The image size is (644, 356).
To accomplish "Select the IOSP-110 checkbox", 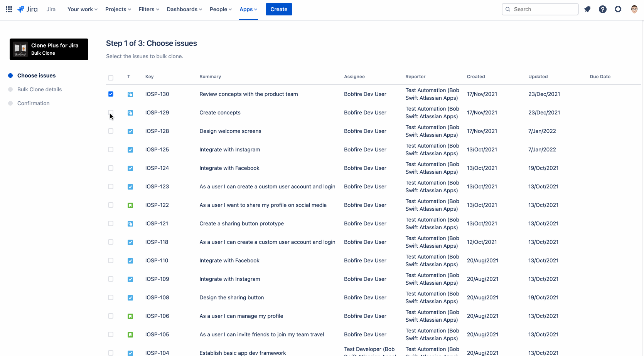I will point(111,260).
